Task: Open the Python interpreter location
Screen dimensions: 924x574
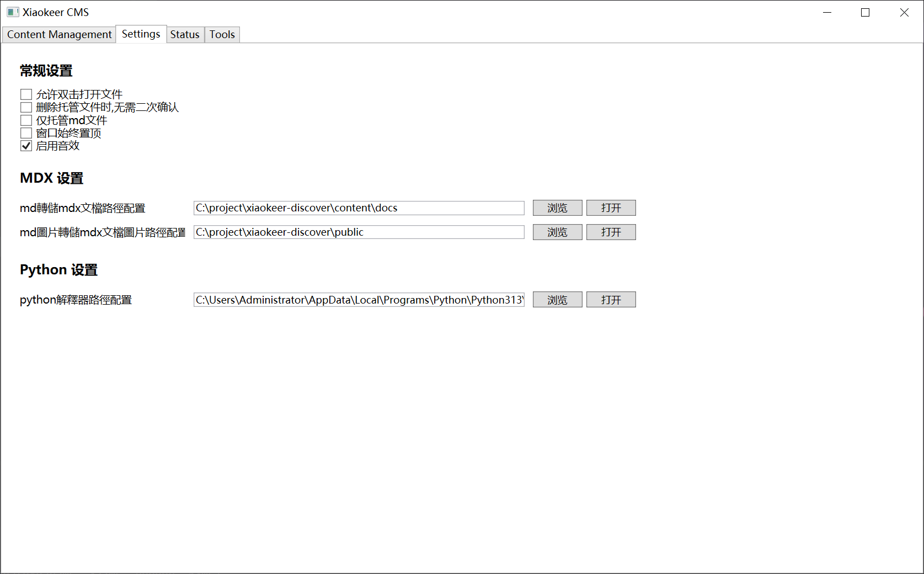Action: click(x=611, y=300)
